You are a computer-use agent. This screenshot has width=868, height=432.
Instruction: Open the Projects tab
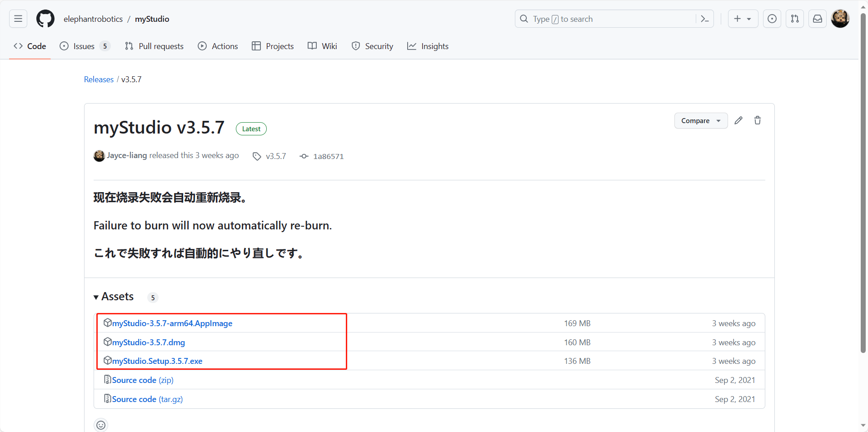[273, 46]
